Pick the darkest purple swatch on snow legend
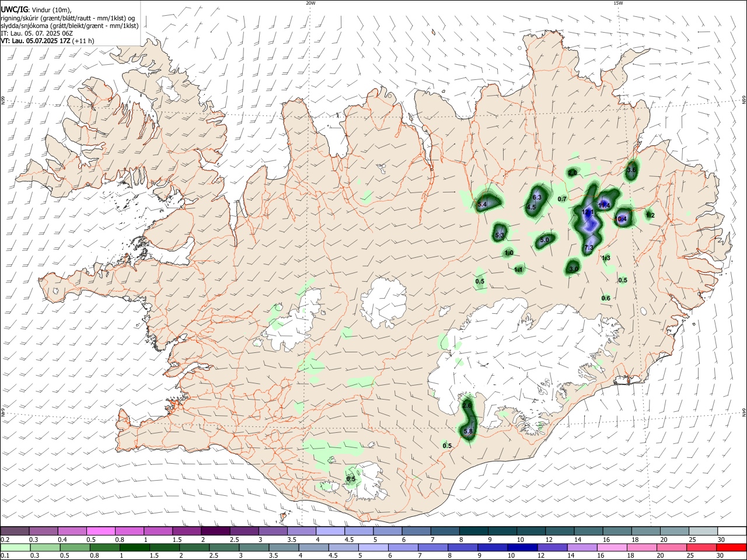747x560 pixels. click(x=215, y=531)
